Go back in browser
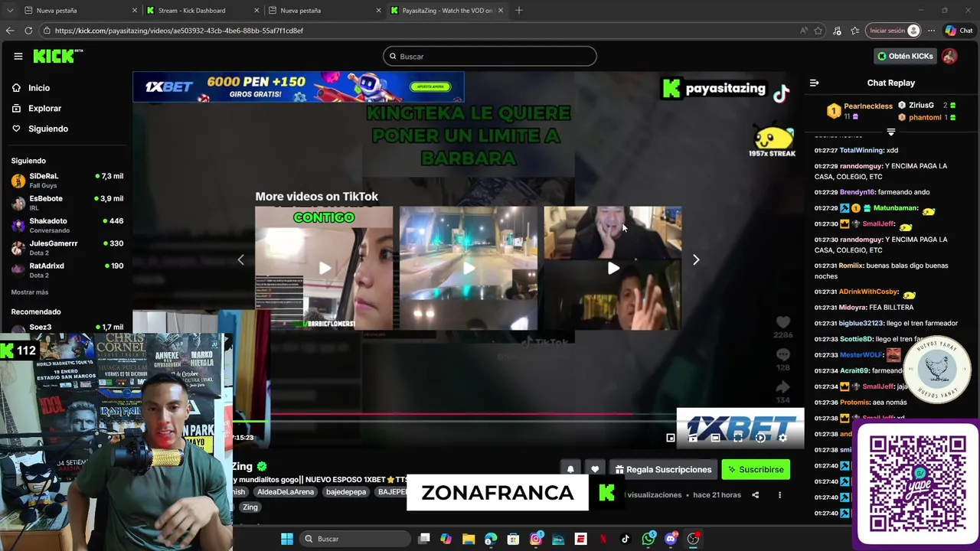 [10, 31]
